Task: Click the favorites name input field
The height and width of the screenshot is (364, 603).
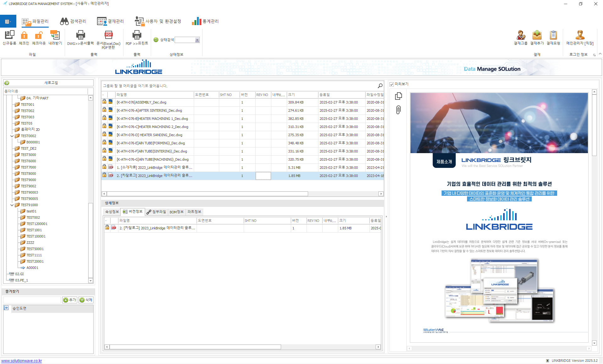Action: coord(32,300)
